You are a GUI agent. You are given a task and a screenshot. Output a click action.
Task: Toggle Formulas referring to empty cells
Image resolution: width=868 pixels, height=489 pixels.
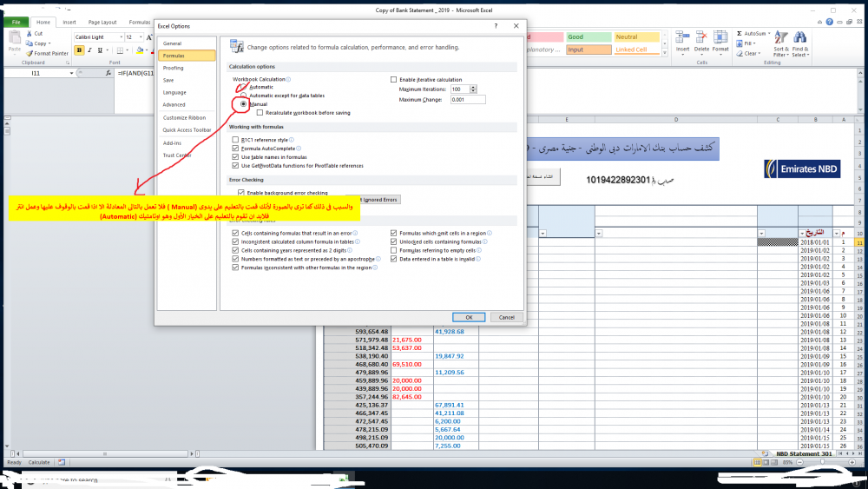pos(393,250)
